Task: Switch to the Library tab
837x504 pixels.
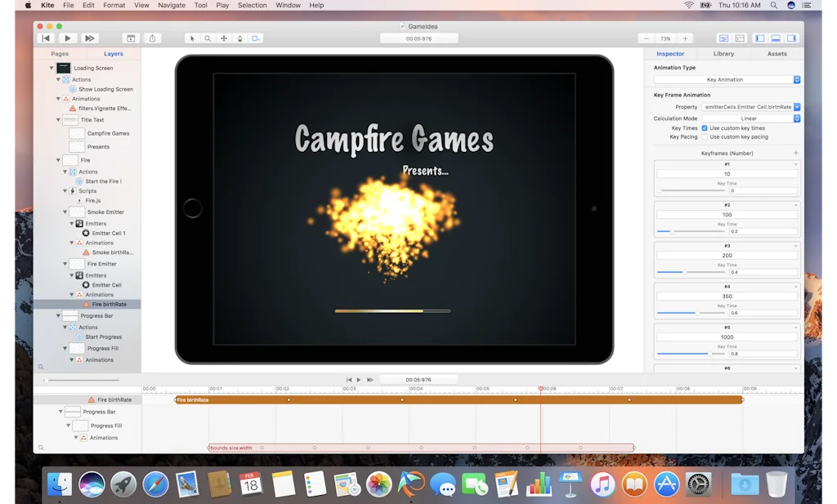Action: 723,53
